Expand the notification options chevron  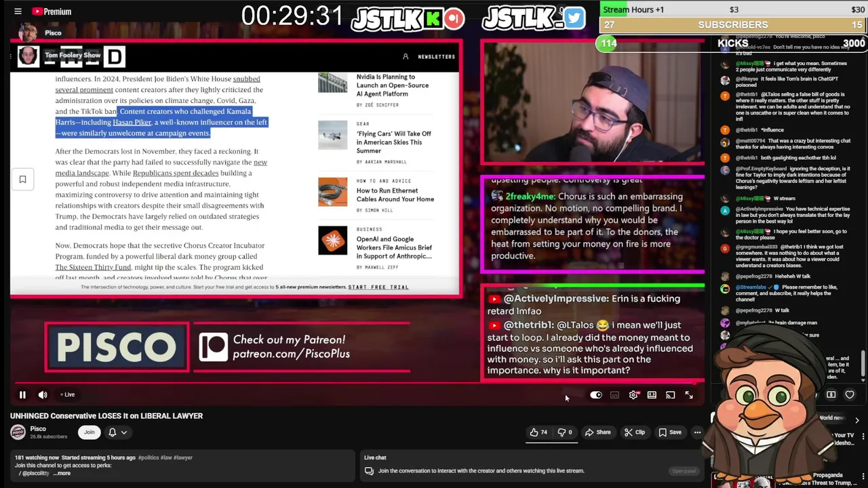click(x=123, y=432)
